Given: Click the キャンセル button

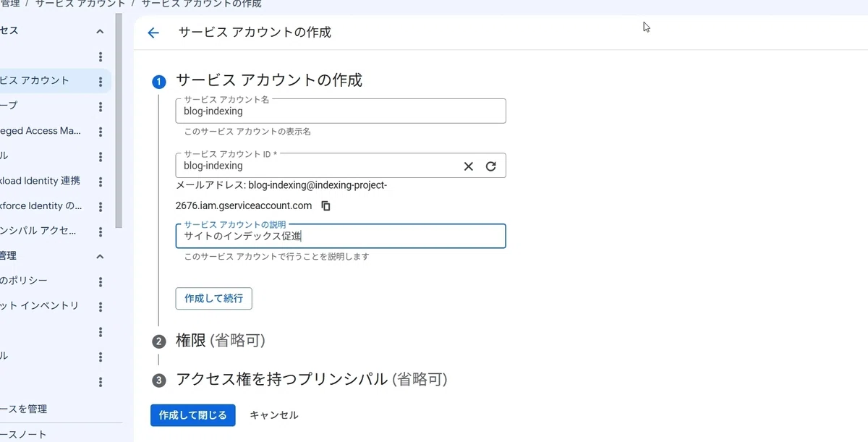Looking at the screenshot, I should [273, 415].
